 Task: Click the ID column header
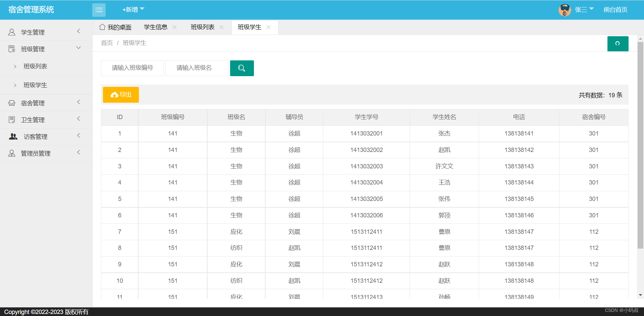tap(120, 117)
